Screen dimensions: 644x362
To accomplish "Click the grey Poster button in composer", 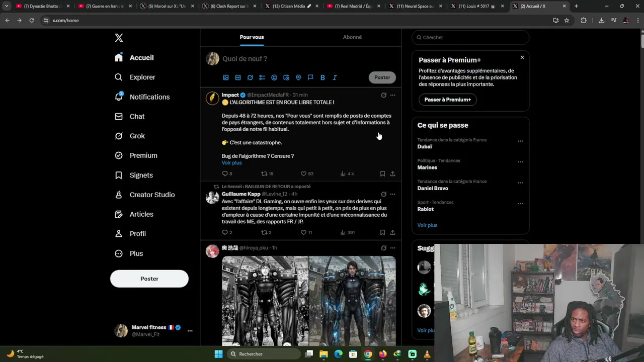I will pos(382,77).
